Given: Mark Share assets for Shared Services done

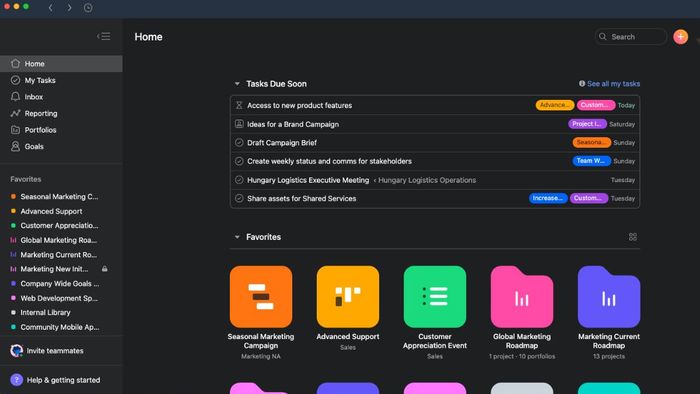Looking at the screenshot, I should (x=239, y=198).
